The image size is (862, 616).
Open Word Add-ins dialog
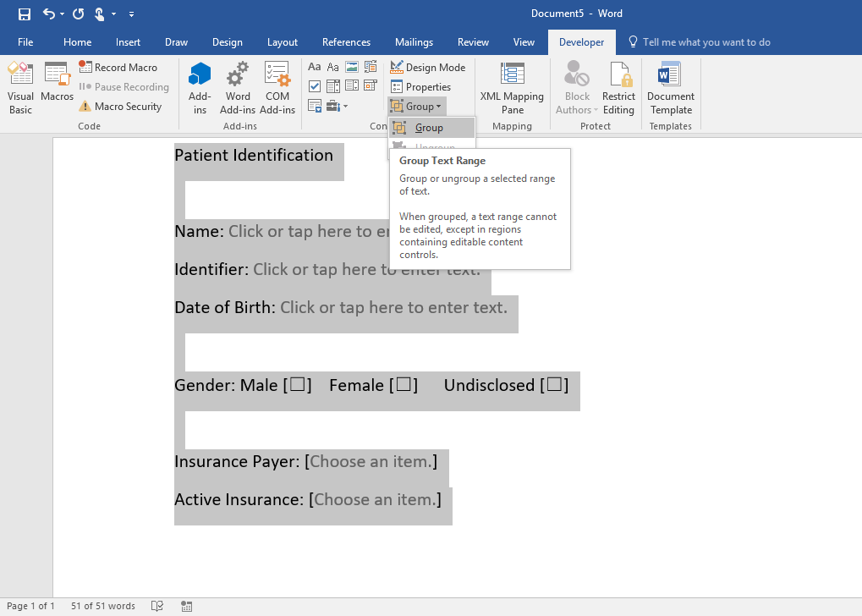pos(238,88)
